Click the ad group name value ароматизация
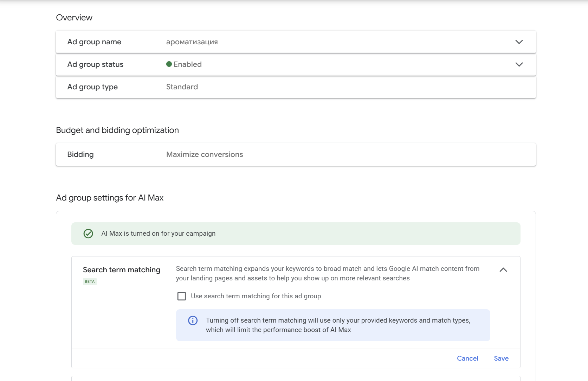The image size is (588, 381). point(192,42)
